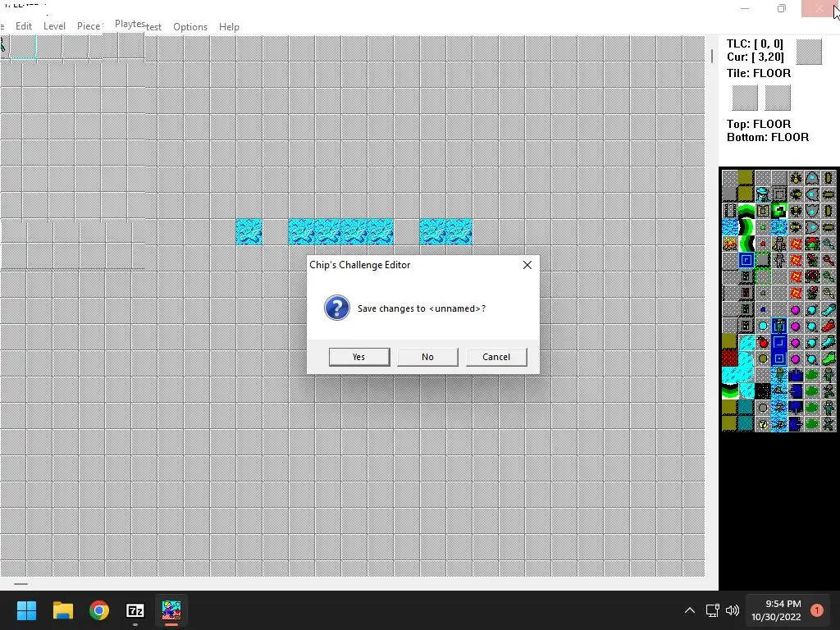This screenshot has width=840, height=630.
Task: Select the red gravel tile
Action: 729,359
